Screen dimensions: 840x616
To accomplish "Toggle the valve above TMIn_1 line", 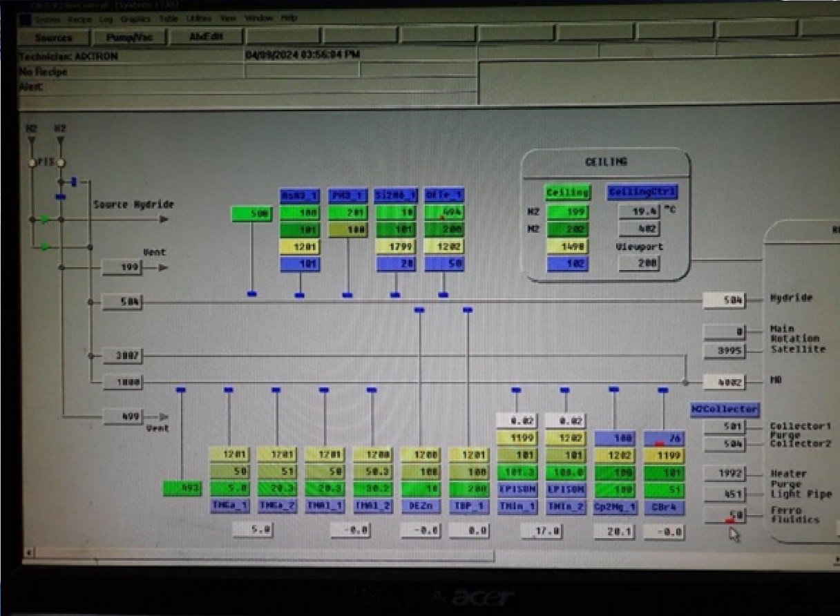I will (x=516, y=390).
